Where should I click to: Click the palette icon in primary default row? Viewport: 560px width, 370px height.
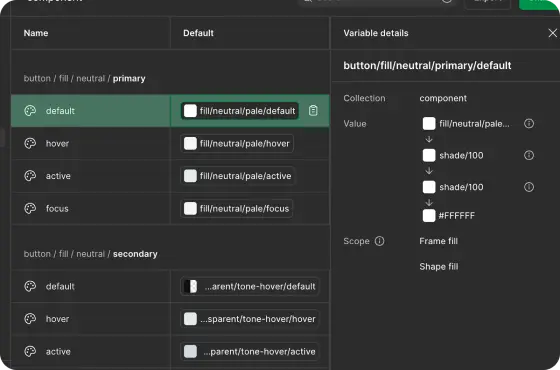tap(30, 111)
